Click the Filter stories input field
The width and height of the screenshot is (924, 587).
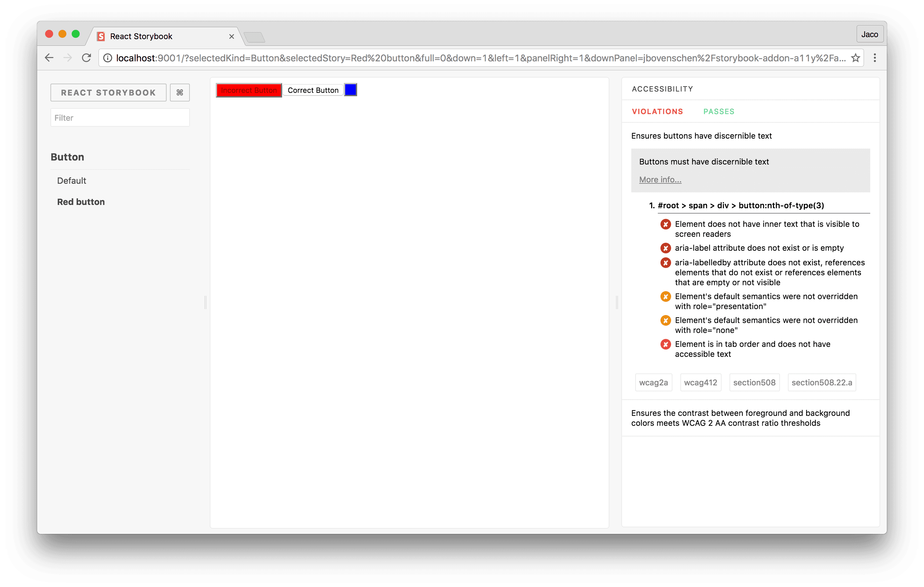[x=120, y=118]
